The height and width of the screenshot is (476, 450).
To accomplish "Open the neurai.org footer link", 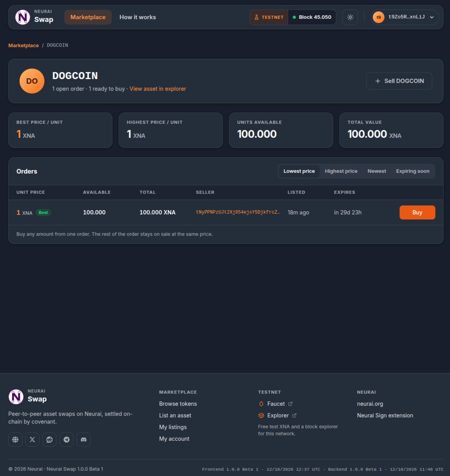I will pos(370,404).
